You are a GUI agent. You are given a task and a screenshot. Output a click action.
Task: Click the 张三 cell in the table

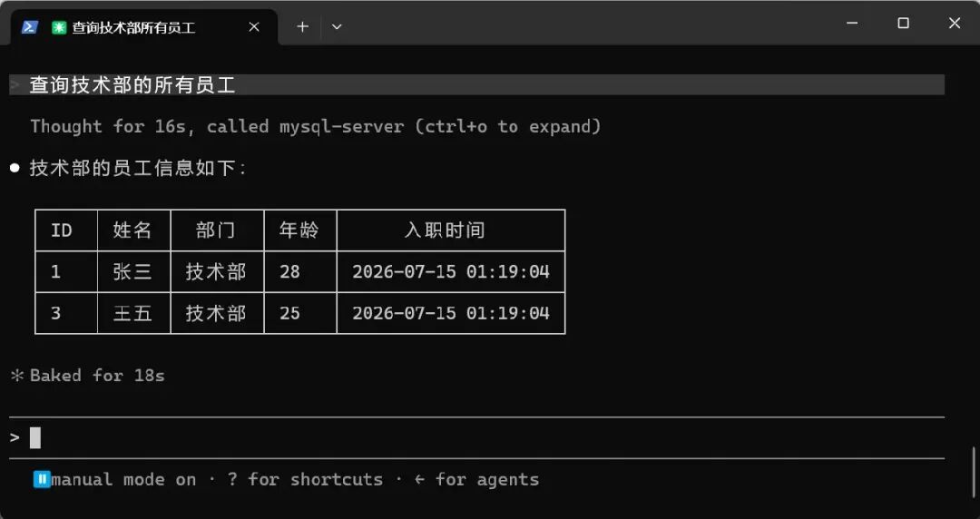(132, 271)
